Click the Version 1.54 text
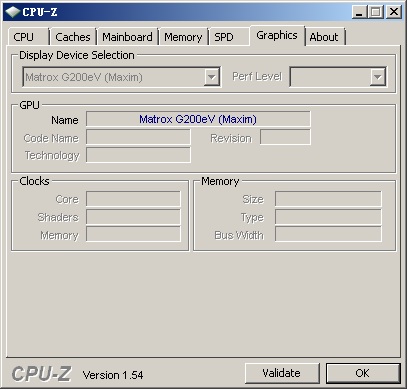 tap(113, 375)
